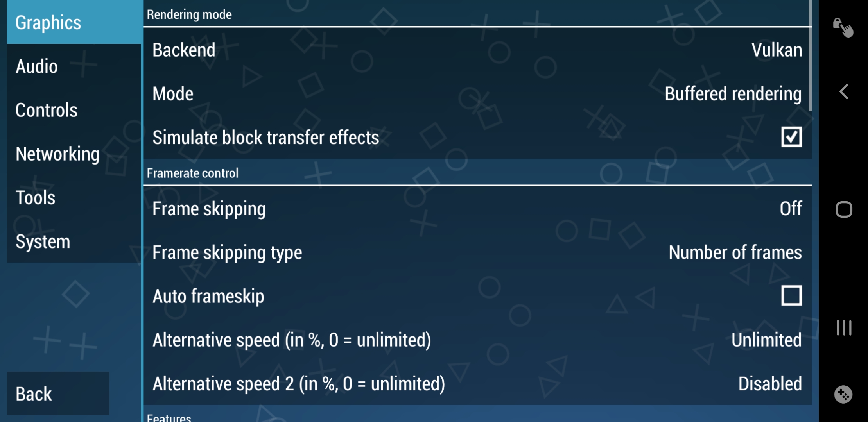Enable the Auto frameskip checkbox
This screenshot has width=868, height=422.
click(x=791, y=295)
